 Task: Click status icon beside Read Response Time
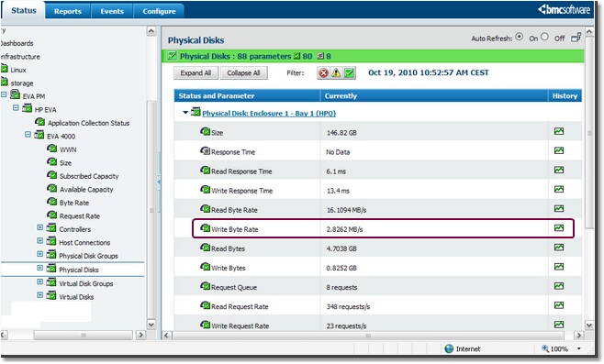tap(205, 170)
